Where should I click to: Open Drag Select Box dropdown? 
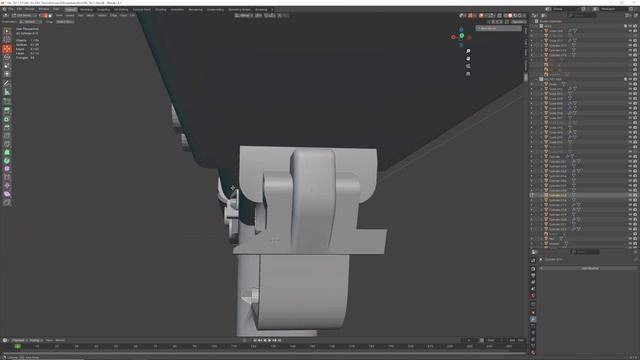click(x=65, y=22)
